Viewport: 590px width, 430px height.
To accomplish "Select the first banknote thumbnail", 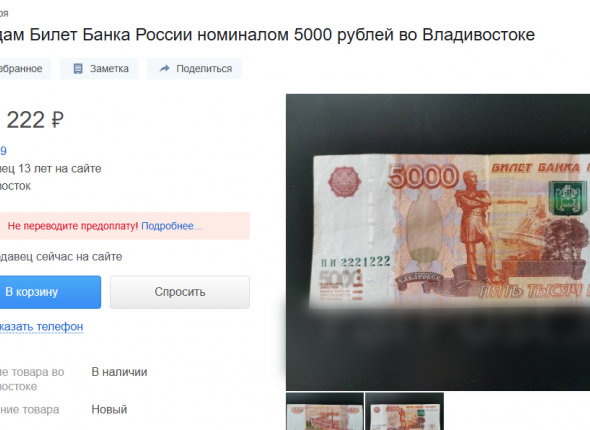I will tap(325, 411).
